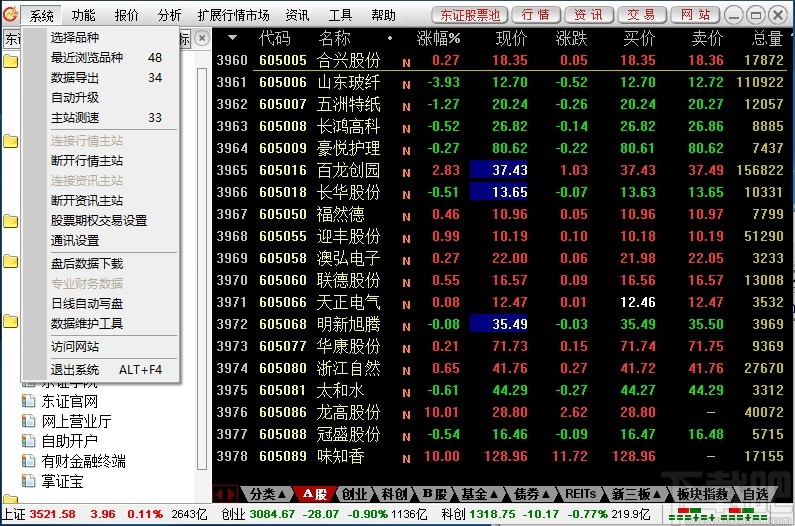
Task: Choose 自动升级 in the menu
Action: [100, 97]
